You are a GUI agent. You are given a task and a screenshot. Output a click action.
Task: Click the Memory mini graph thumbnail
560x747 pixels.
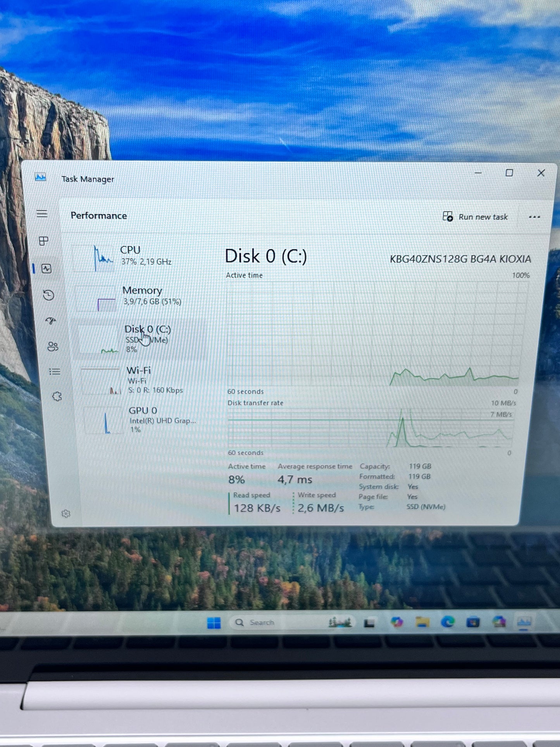click(x=96, y=298)
